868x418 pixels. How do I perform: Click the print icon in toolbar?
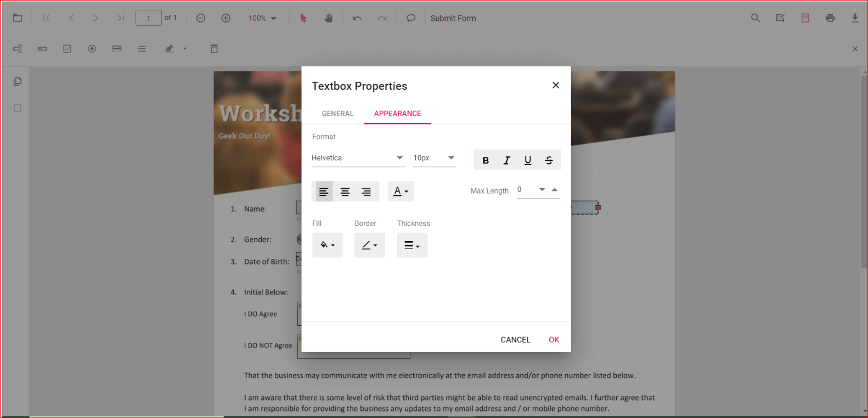(x=830, y=18)
